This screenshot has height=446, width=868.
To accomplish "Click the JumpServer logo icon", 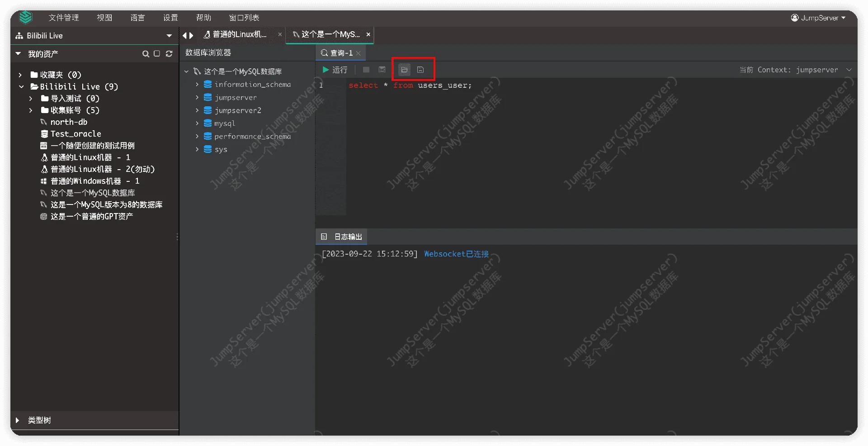I will (26, 17).
